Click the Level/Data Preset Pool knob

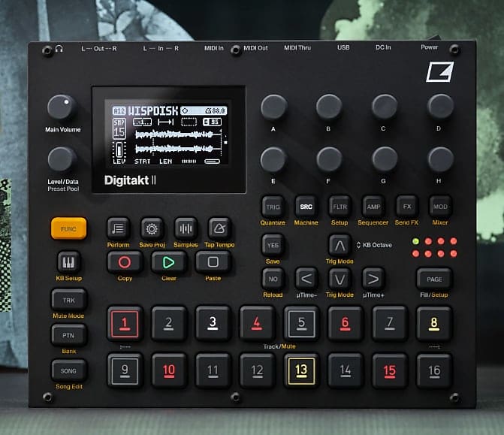click(x=62, y=160)
